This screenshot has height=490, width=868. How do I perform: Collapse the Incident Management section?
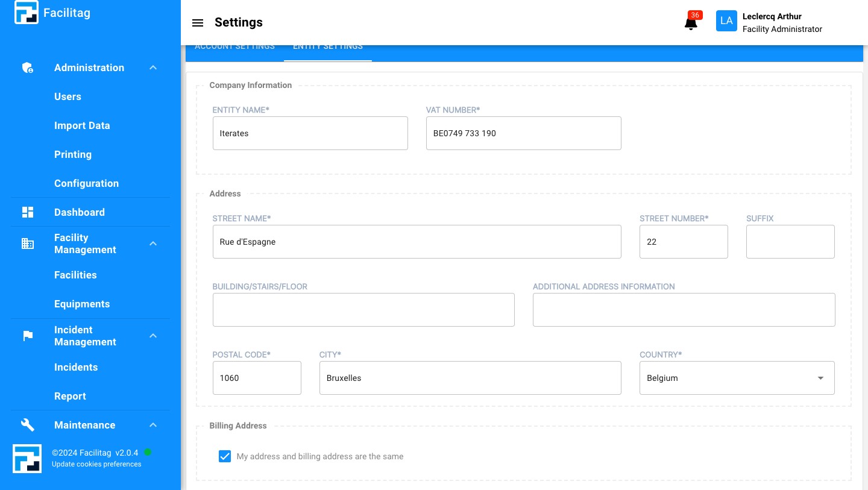pyautogui.click(x=153, y=336)
